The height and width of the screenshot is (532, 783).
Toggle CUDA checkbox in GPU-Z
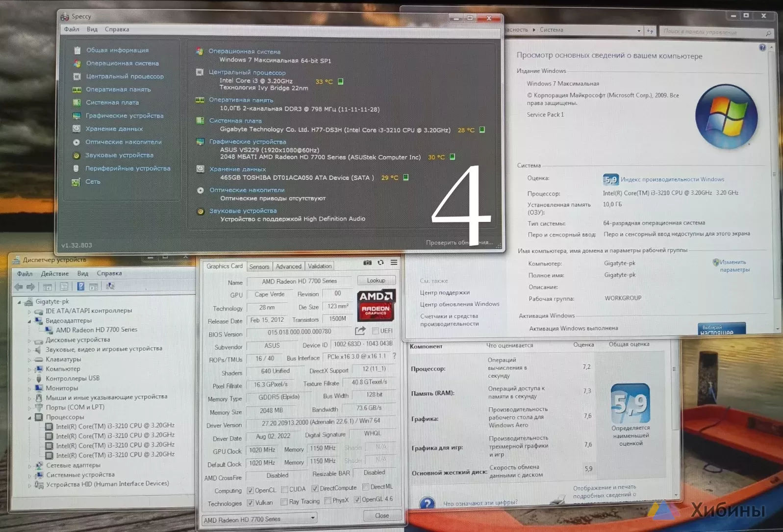(284, 489)
